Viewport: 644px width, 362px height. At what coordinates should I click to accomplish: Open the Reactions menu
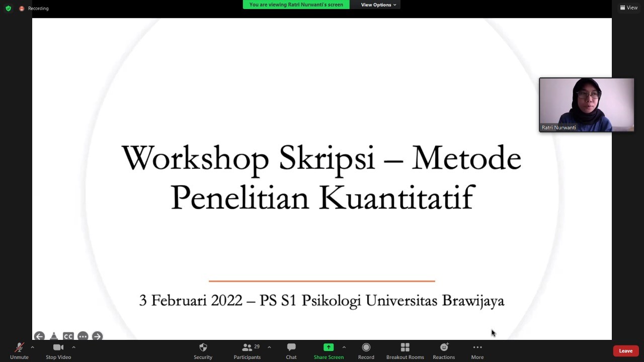point(444,351)
